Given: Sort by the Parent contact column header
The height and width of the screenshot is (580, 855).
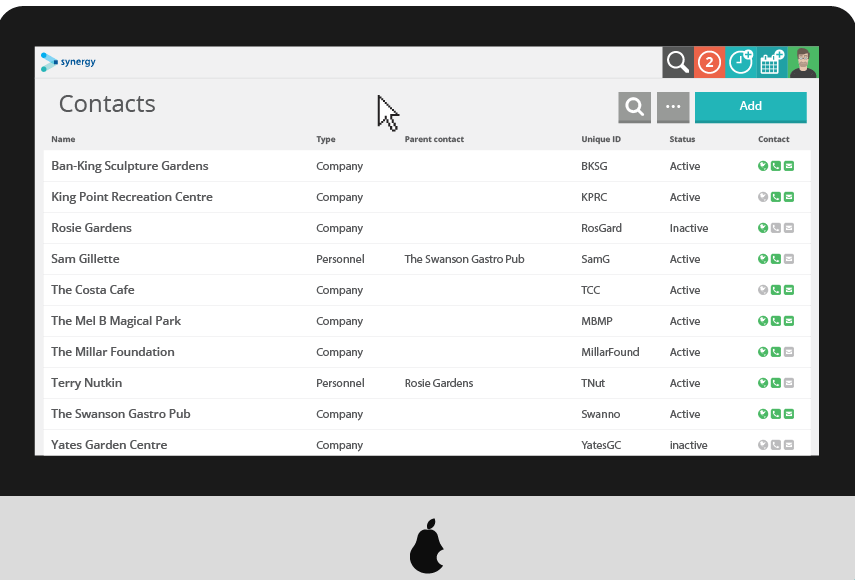Looking at the screenshot, I should [434, 139].
